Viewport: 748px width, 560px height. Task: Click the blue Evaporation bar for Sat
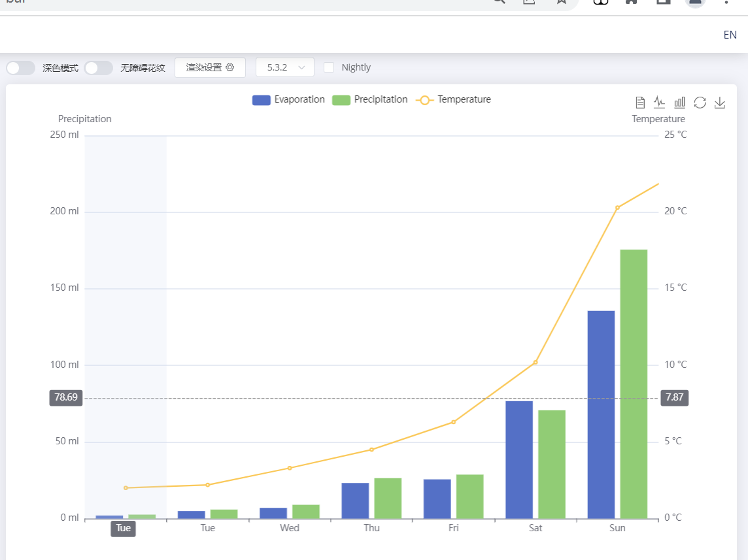point(519,459)
